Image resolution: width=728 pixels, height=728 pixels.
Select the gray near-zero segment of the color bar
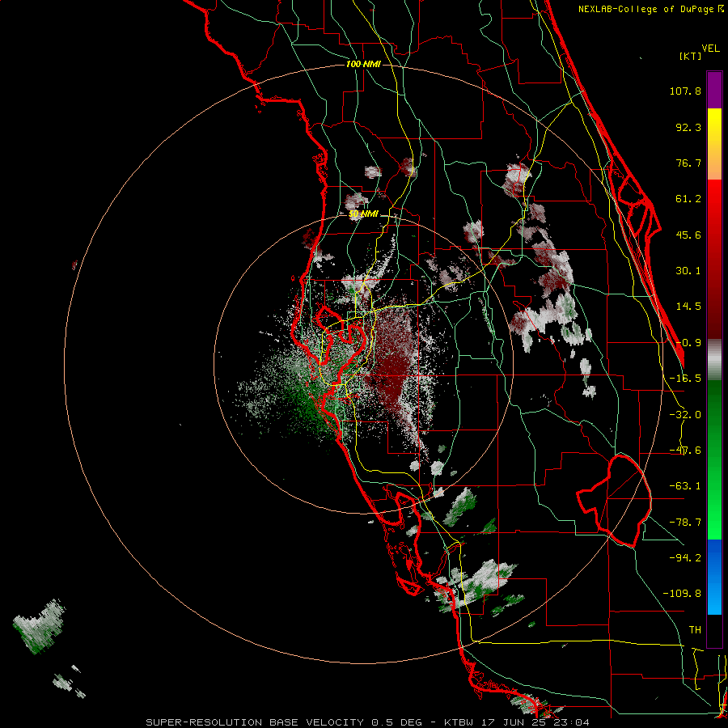(x=714, y=360)
